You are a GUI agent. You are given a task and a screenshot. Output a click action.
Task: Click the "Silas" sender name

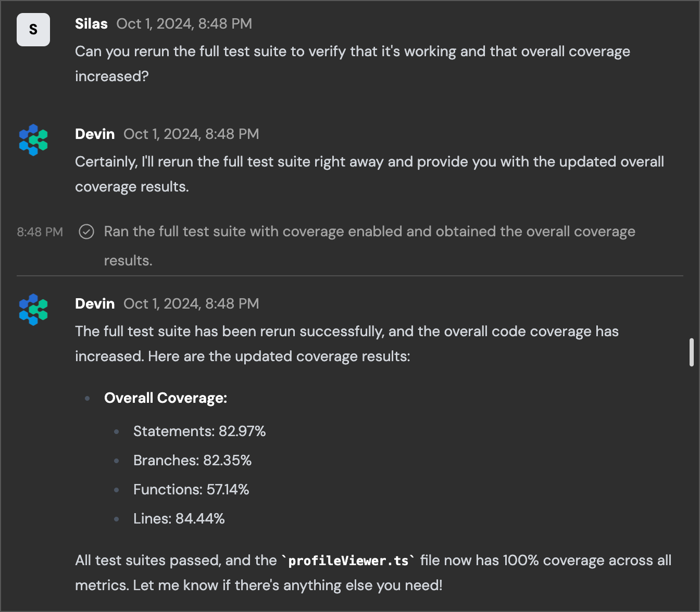[x=91, y=24]
